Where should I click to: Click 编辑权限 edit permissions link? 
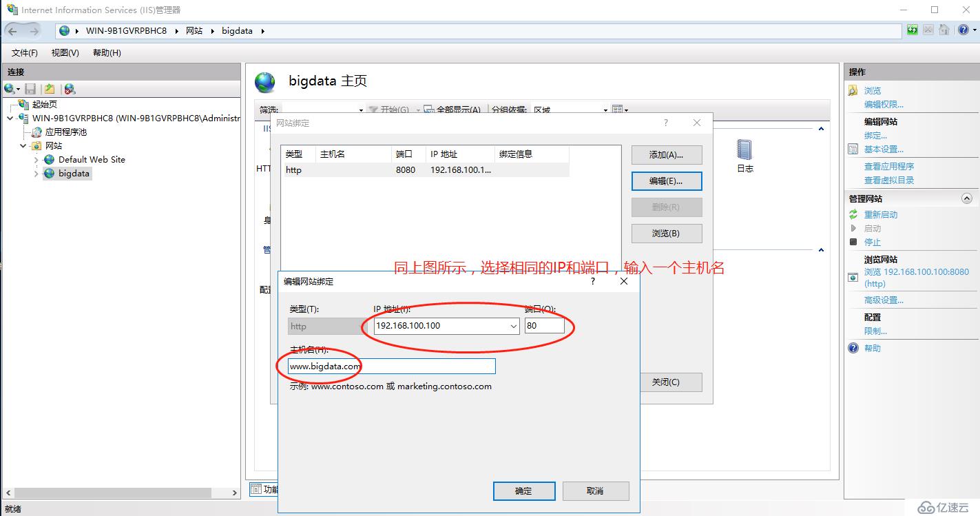click(x=884, y=104)
